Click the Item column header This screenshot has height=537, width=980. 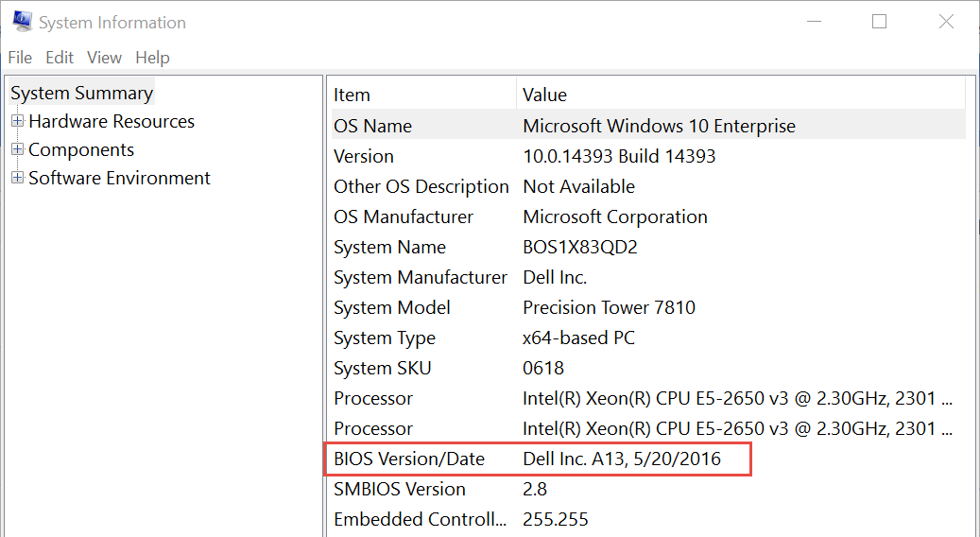click(352, 95)
